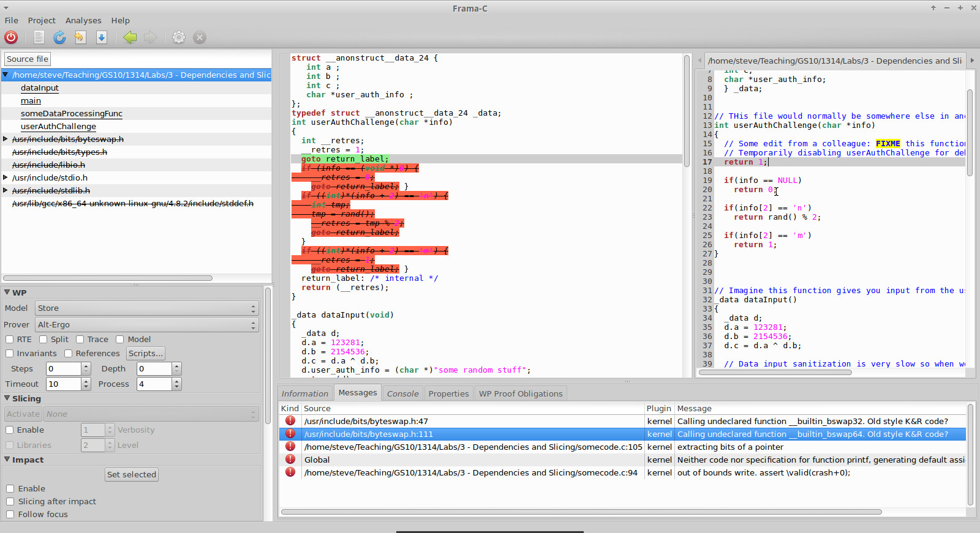Enable the Trace checkbox
Image resolution: width=980 pixels, height=533 pixels.
point(80,340)
